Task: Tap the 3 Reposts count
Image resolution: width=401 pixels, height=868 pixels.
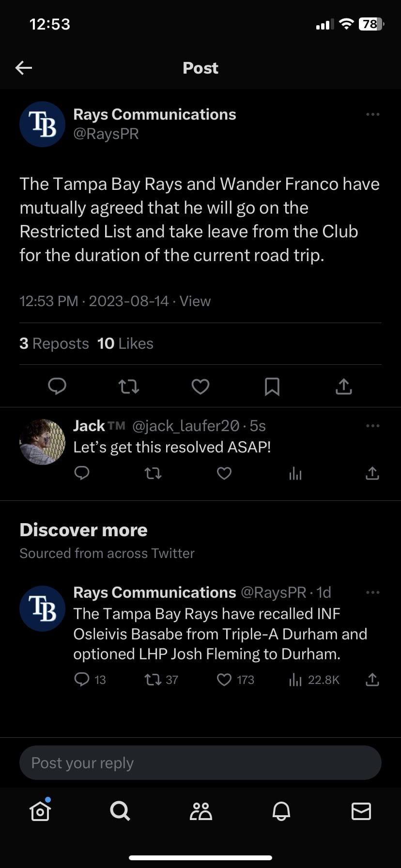Action: coord(54,343)
